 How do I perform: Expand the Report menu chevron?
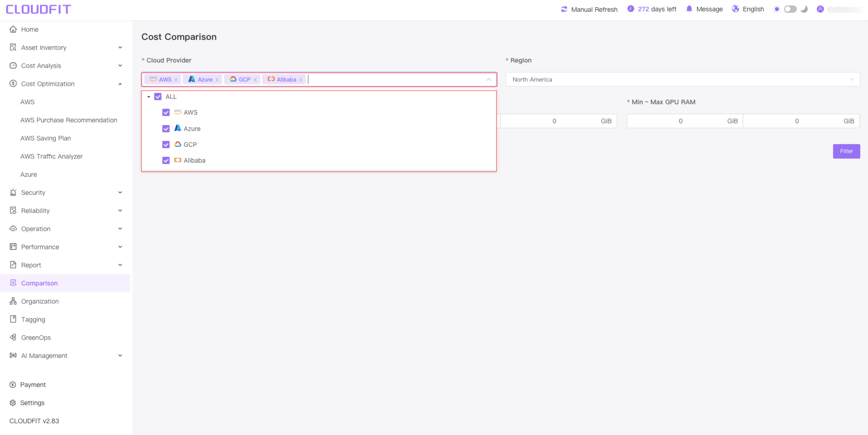[120, 265]
